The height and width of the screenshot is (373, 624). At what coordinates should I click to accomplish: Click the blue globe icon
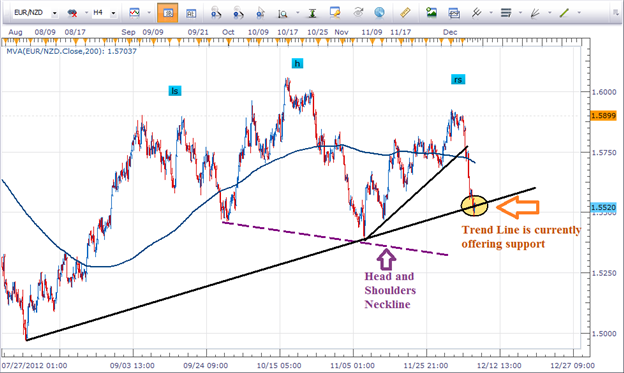[x=380, y=13]
